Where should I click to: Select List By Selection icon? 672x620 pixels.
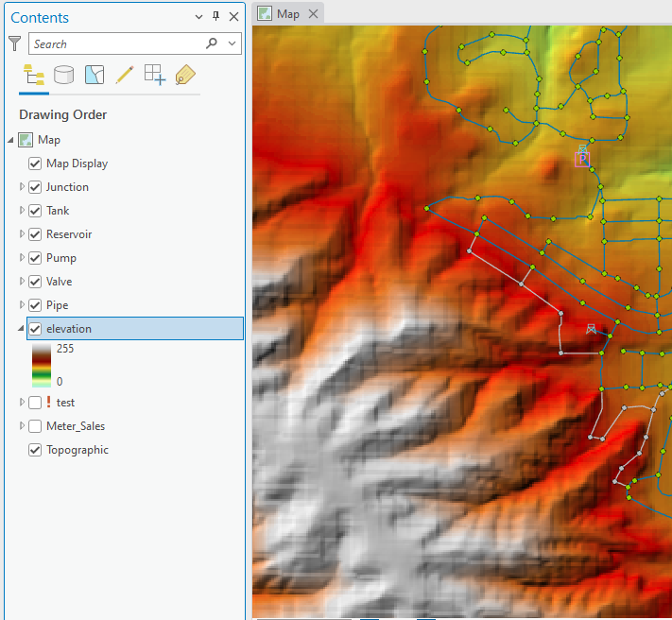pyautogui.click(x=95, y=75)
